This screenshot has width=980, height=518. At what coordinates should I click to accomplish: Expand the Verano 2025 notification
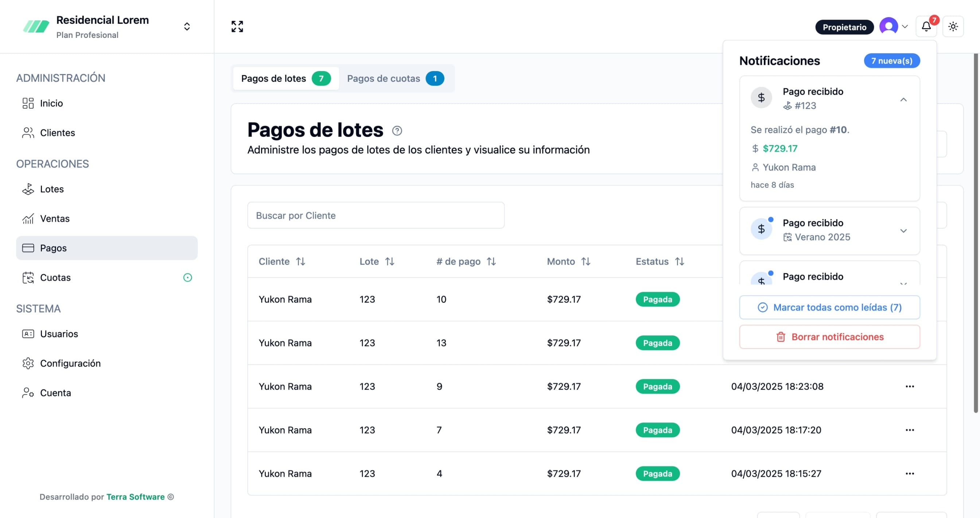[903, 231]
